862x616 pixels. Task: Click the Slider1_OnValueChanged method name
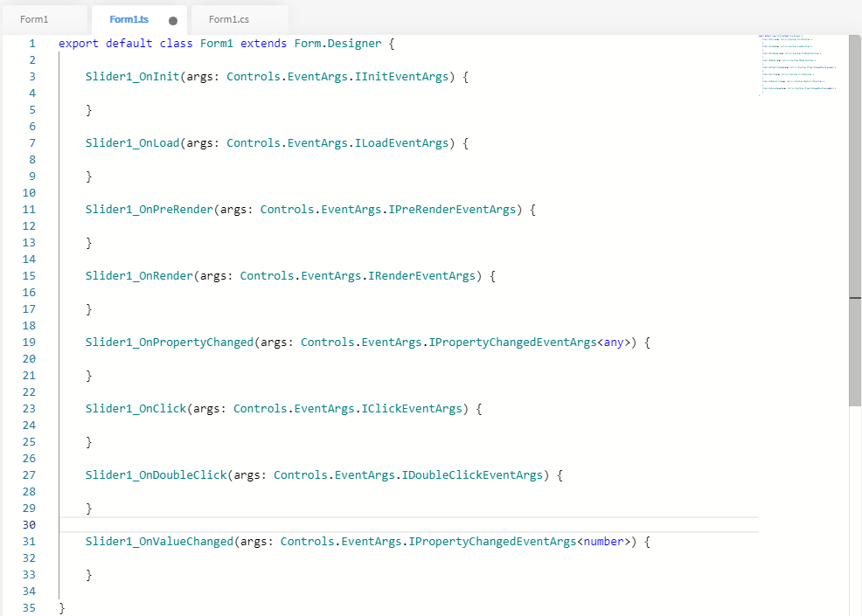coord(159,541)
